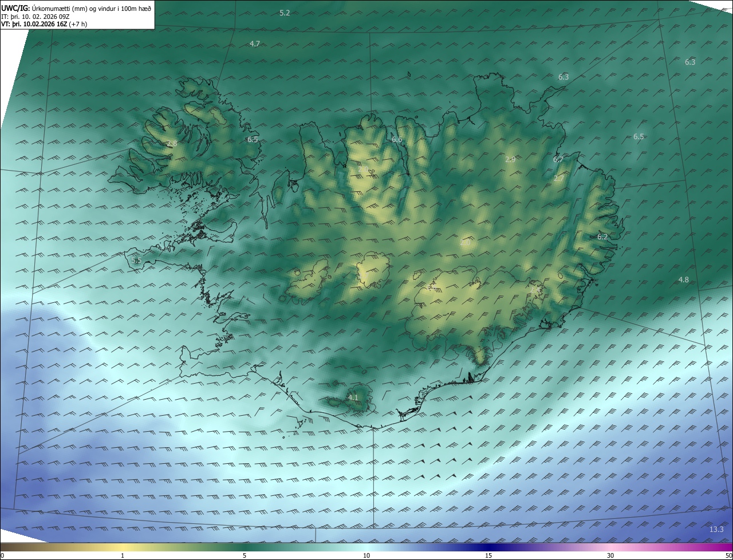Click the 13.3 value label
Image resolution: width=733 pixels, height=560 pixels.
[716, 529]
